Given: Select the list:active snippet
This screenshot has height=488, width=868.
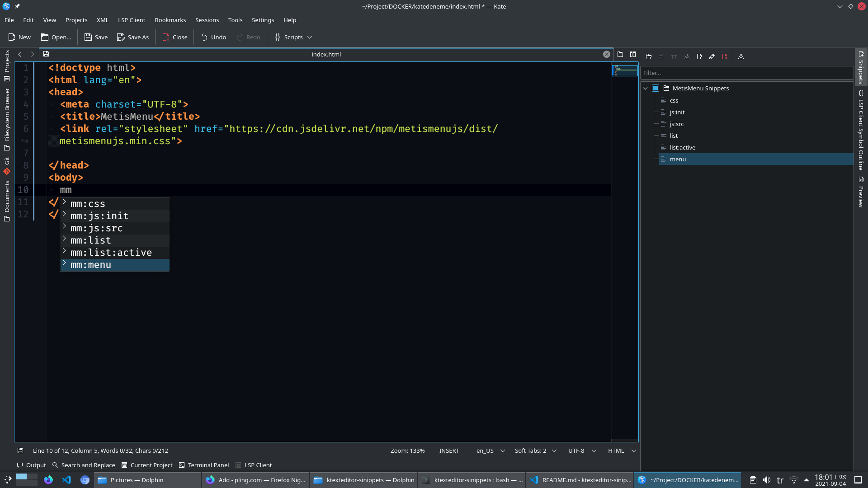Looking at the screenshot, I should (682, 147).
